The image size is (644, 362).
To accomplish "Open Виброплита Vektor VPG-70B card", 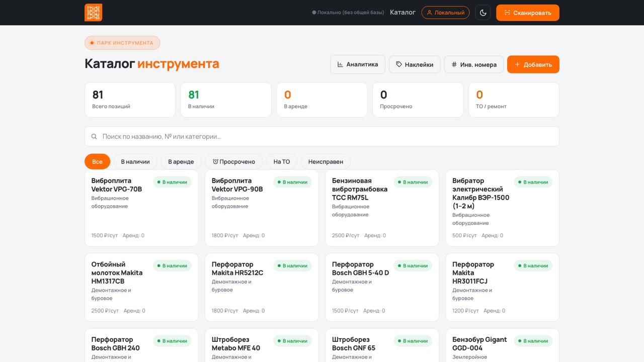I will pos(141,208).
